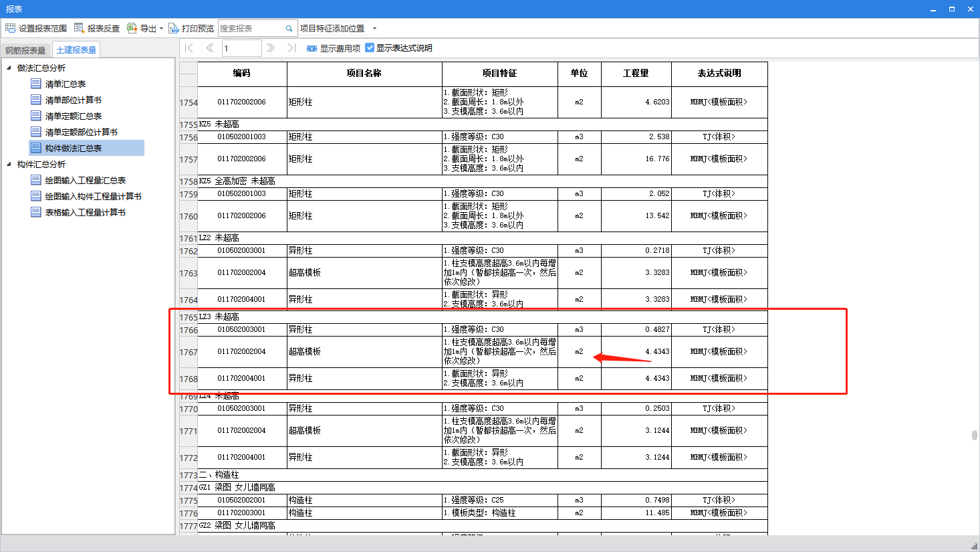Click the report icon beside 绘图输入构件工程量计算书
The width and height of the screenshot is (980, 552).
(36, 196)
